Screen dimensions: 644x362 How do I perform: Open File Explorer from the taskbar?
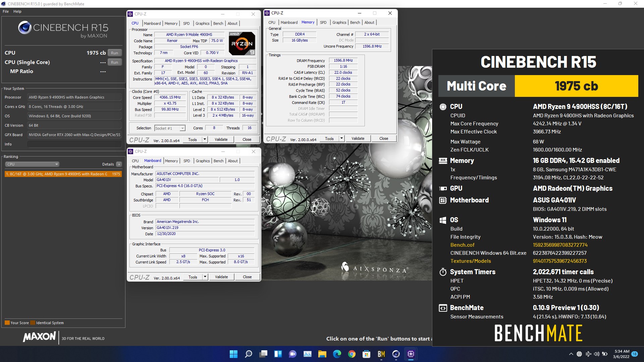click(322, 354)
